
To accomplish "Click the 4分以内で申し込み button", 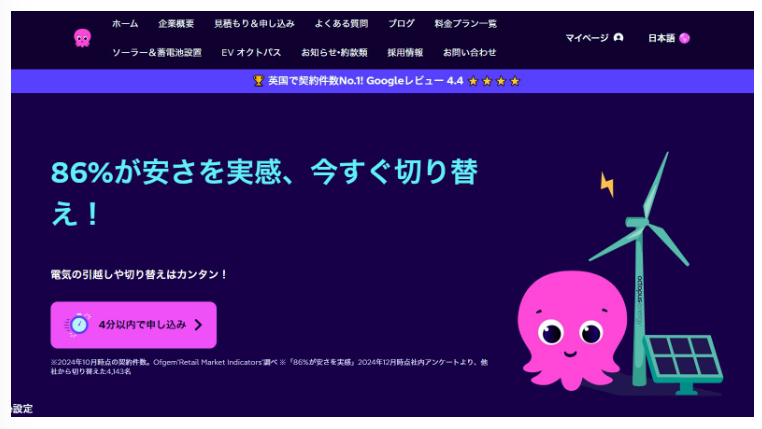I will (134, 325).
